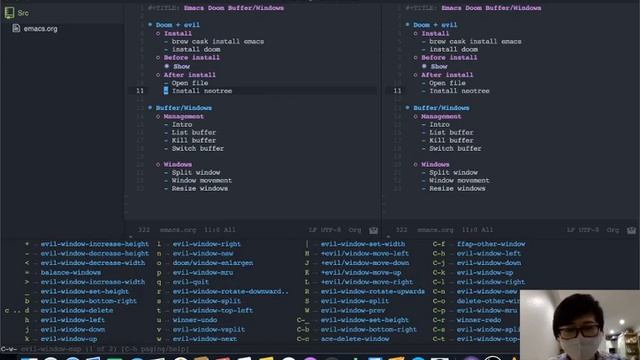Select evil-window-top-left bound to t
This screenshot has height=360, width=640.
tap(213, 310)
